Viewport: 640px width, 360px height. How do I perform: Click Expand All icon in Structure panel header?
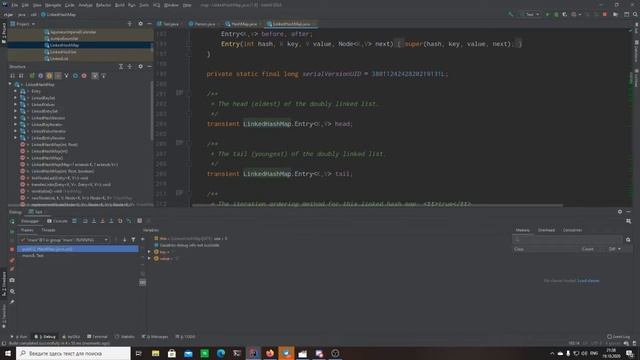click(x=121, y=66)
